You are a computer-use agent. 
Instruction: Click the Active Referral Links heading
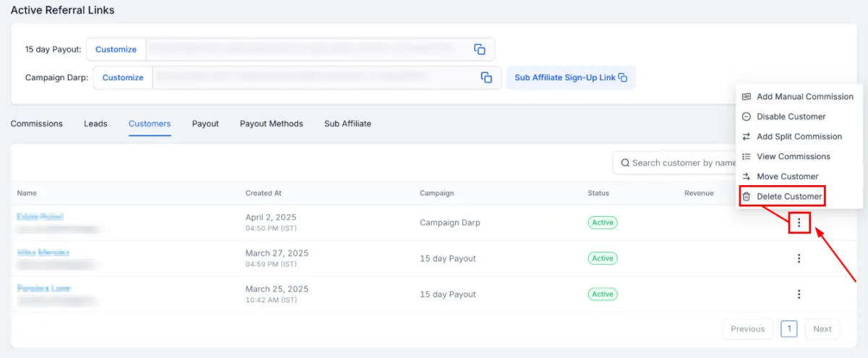[x=62, y=10]
